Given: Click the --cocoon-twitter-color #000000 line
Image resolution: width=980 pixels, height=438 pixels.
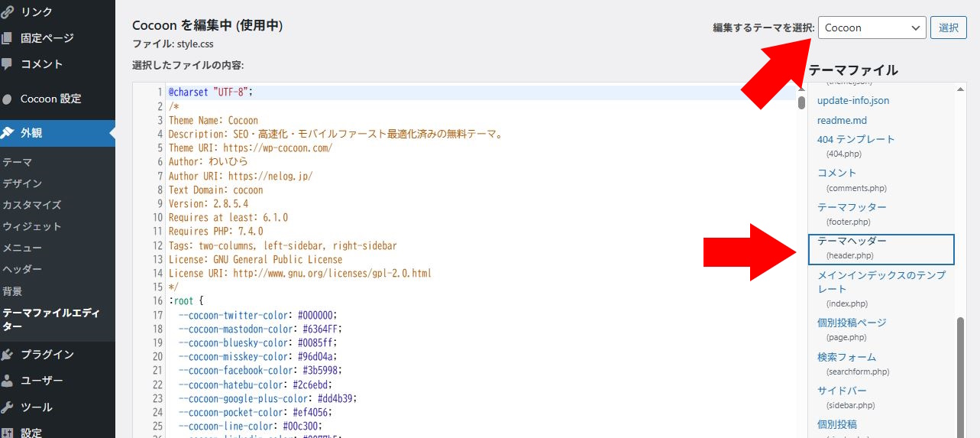Looking at the screenshot, I should [257, 315].
